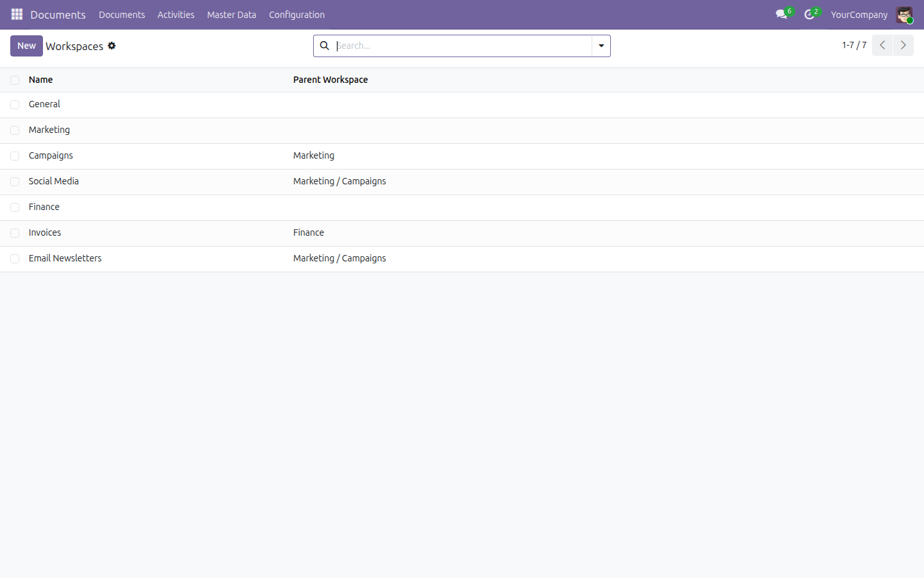Click the Documents app title
This screenshot has height=578, width=924.
pos(58,15)
